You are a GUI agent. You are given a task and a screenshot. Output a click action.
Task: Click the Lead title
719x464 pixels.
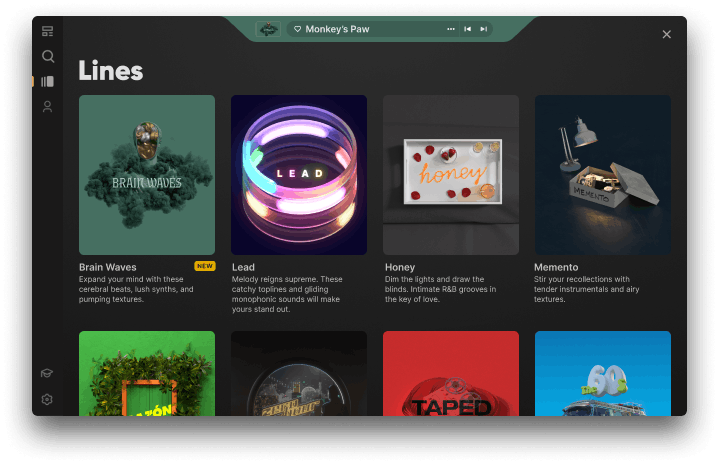click(243, 267)
